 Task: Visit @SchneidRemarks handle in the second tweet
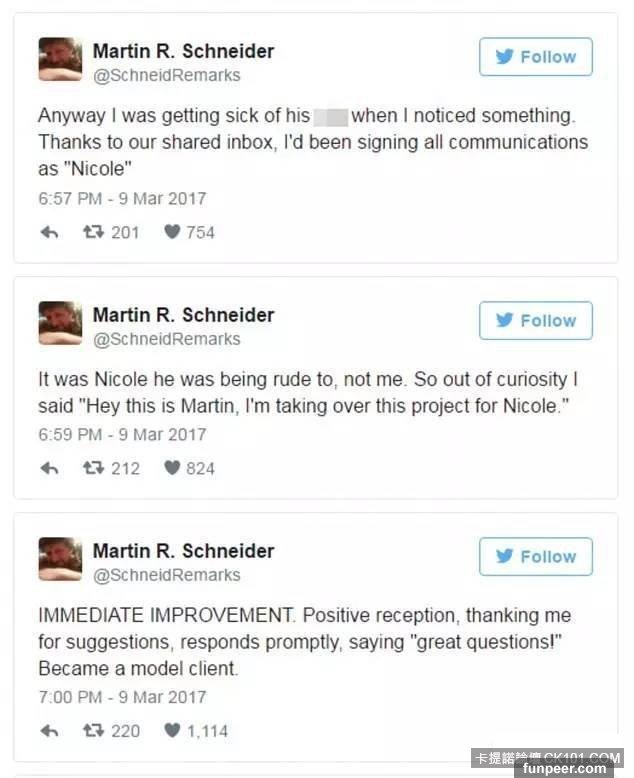167,339
